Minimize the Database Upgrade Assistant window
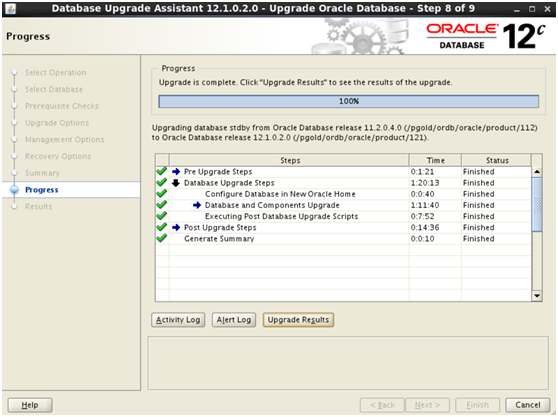This screenshot has height=417, width=558. point(517,9)
